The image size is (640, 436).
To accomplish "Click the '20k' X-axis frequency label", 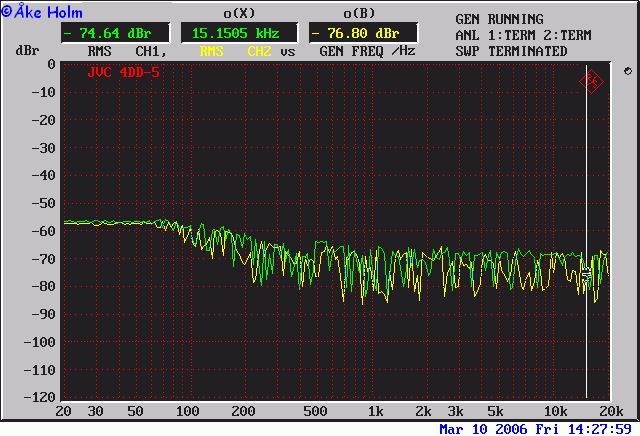I will (611, 411).
